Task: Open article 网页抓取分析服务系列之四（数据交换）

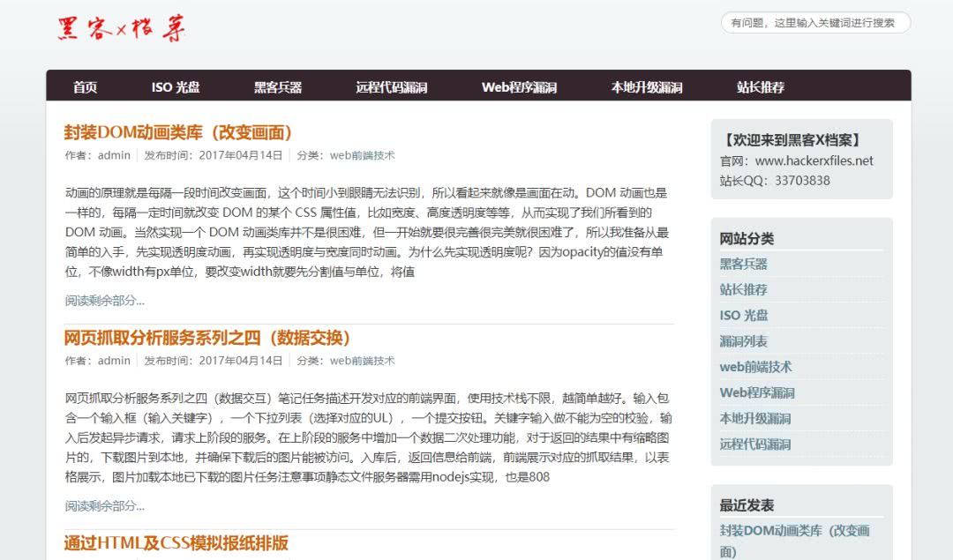Action: click(207, 338)
